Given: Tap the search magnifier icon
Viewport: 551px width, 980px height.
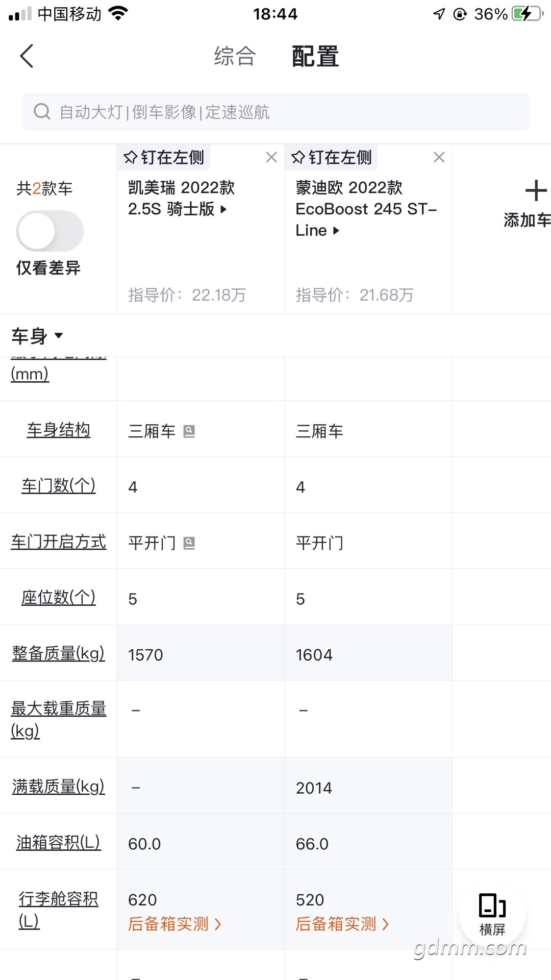Looking at the screenshot, I should [42, 111].
